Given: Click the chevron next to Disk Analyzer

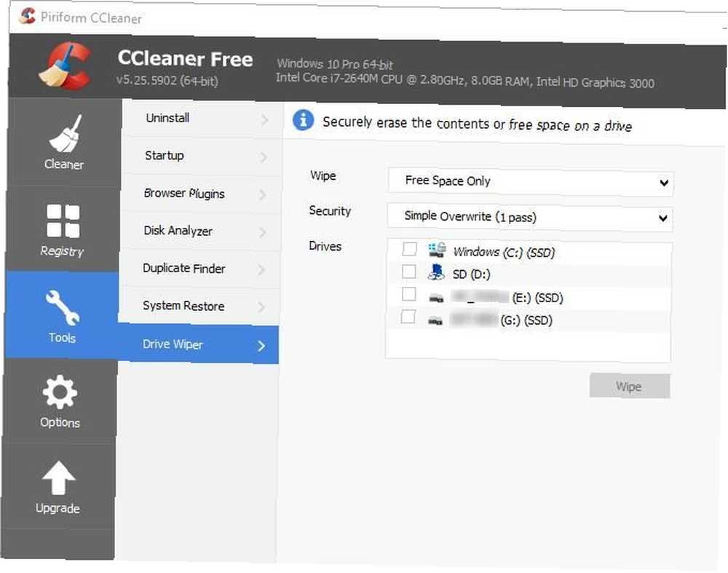Looking at the screenshot, I should click(x=263, y=232).
